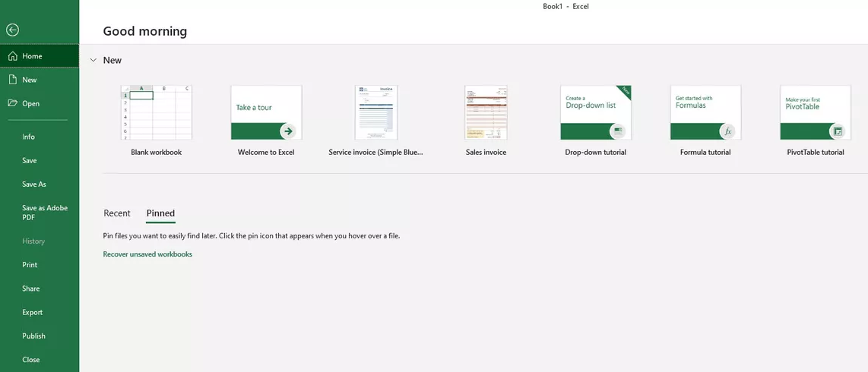Click the PivotTable icon on the tutorial tile
This screenshot has width=868, height=372.
tap(838, 131)
